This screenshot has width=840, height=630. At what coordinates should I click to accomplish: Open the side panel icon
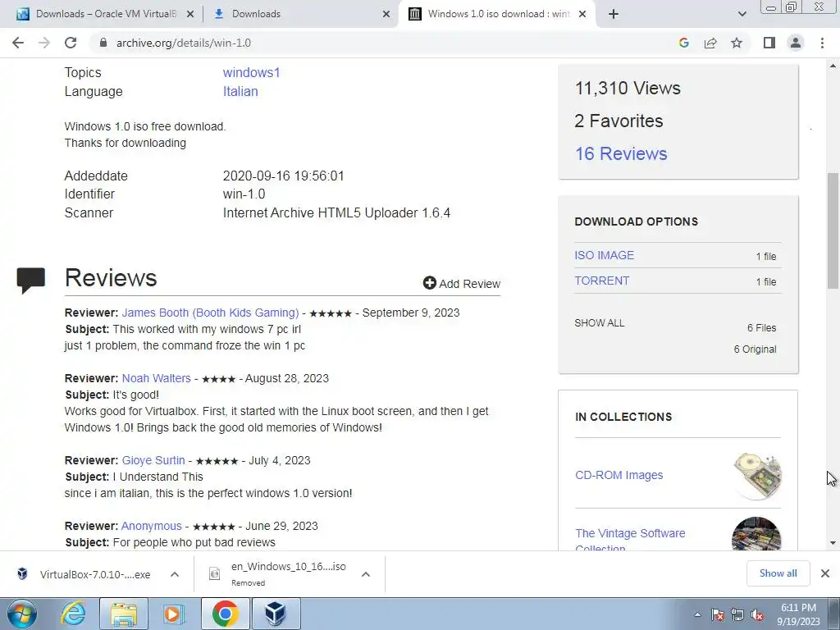tap(769, 43)
